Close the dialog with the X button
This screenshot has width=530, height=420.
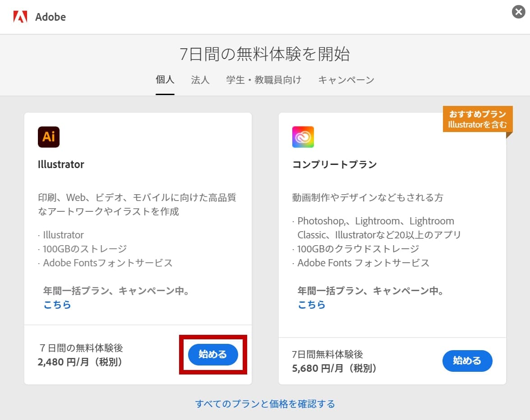click(x=518, y=12)
